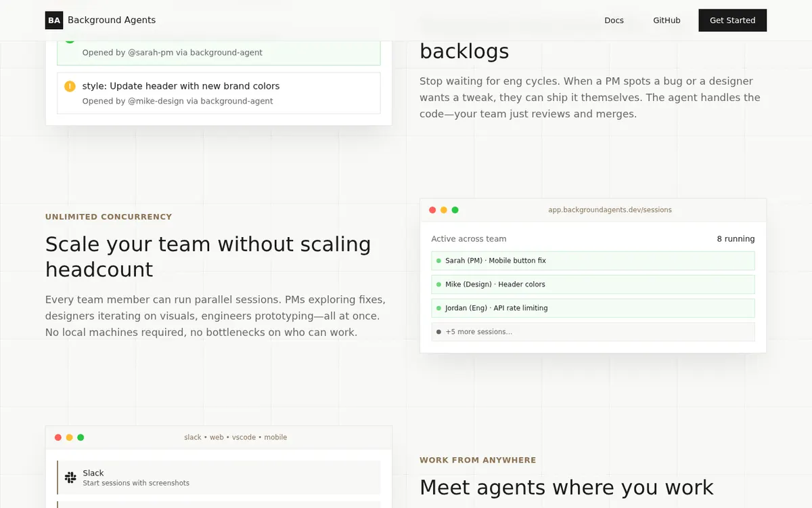Click the '8 running' status count
812x508 pixels.
tap(736, 239)
